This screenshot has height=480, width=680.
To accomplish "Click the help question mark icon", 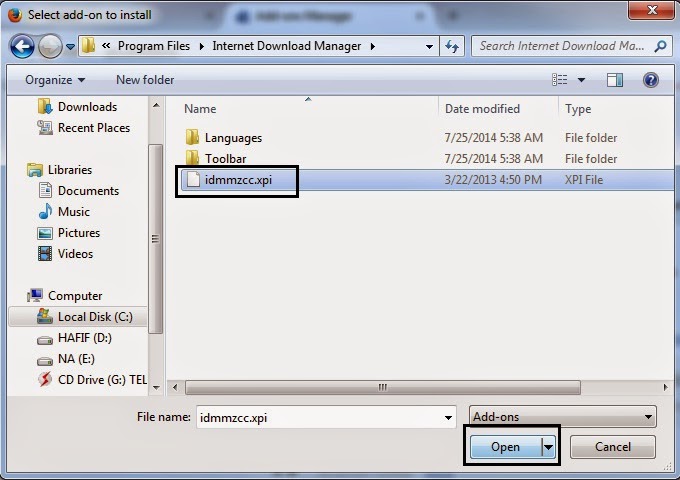I will [651, 80].
